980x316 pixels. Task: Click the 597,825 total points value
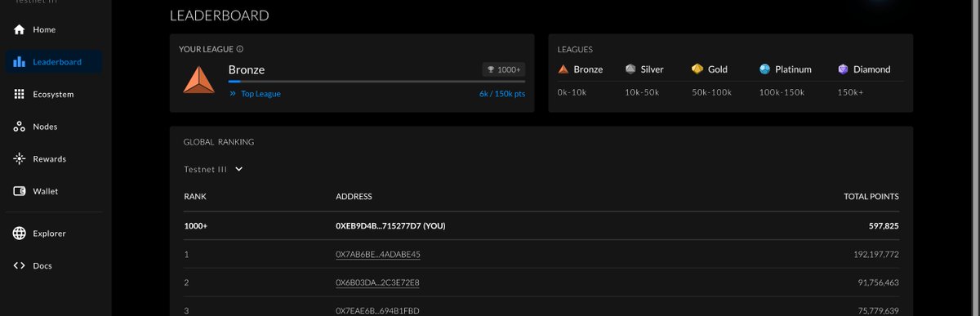(884, 225)
